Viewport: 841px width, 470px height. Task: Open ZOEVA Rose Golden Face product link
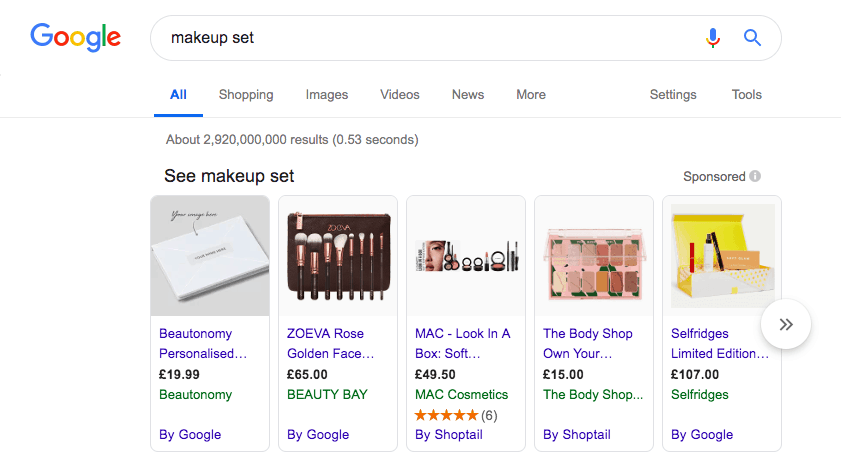[x=330, y=343]
